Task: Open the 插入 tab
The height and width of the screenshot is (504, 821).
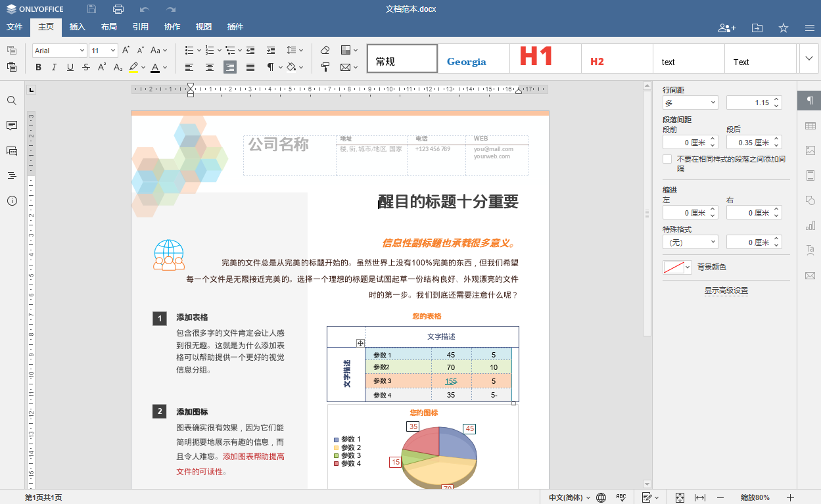Action: tap(78, 27)
